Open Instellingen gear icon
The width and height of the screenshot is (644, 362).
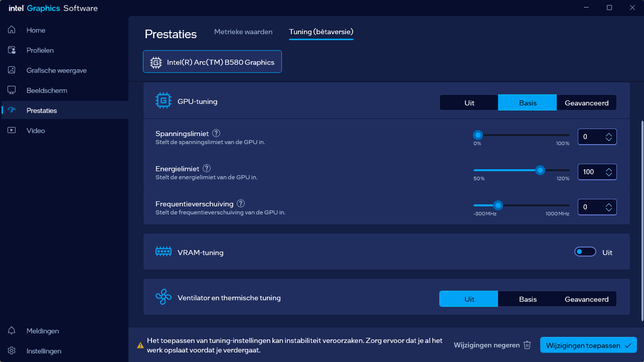12,351
